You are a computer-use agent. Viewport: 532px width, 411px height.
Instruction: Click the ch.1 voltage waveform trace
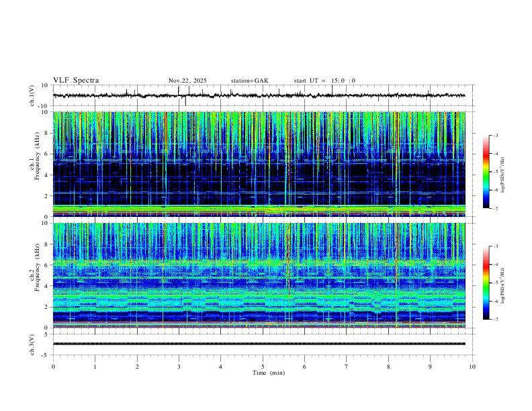click(259, 95)
